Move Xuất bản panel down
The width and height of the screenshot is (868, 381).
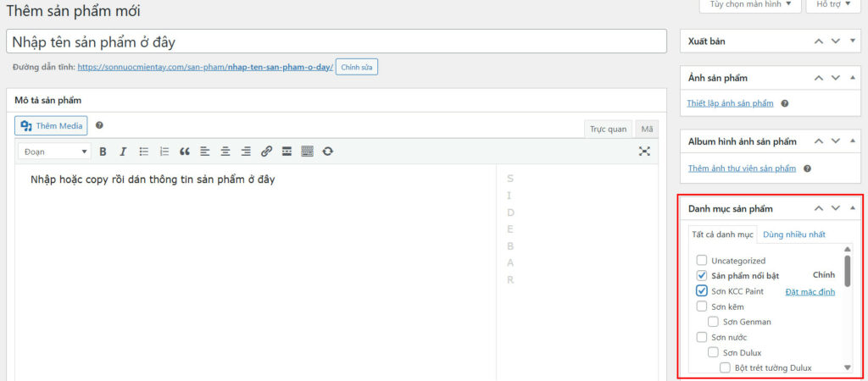pyautogui.click(x=836, y=41)
